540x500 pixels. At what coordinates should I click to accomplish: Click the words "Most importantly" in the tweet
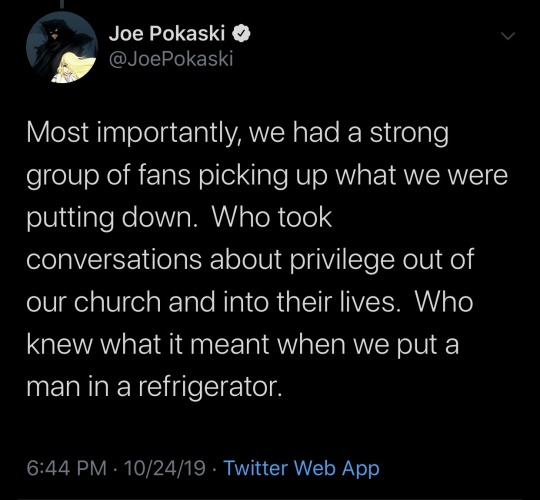tap(133, 134)
